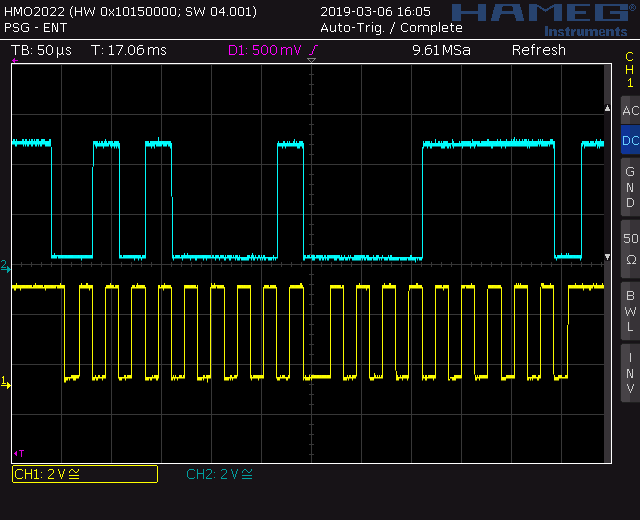Screen dimensions: 640x520
Task: Click the HAMEG Instruments logo
Action: 546,20
